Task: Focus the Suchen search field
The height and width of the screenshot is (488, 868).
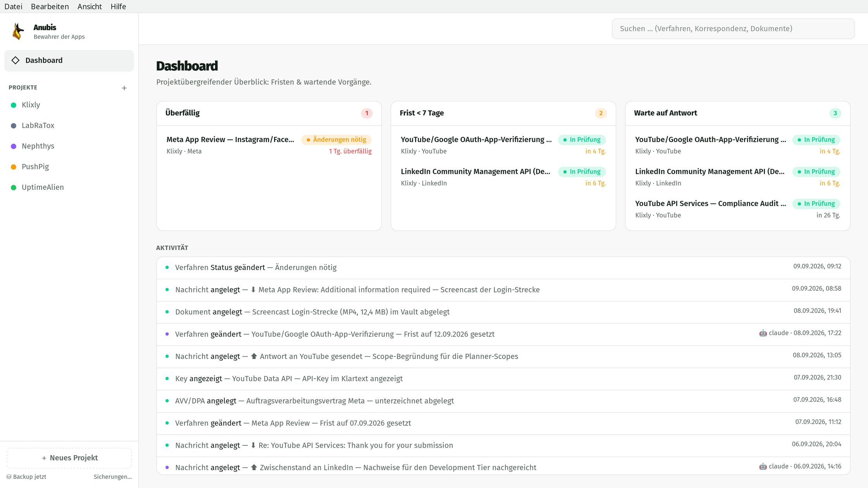Action: click(x=733, y=29)
